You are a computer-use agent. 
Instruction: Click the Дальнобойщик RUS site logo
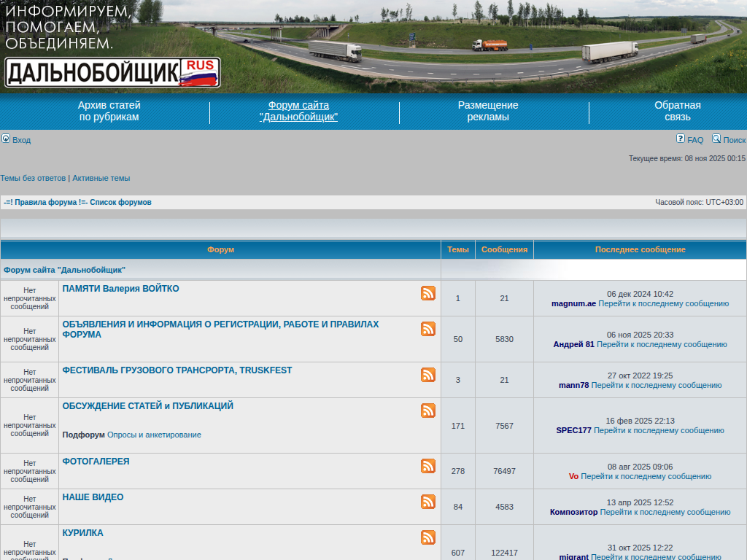click(x=112, y=72)
